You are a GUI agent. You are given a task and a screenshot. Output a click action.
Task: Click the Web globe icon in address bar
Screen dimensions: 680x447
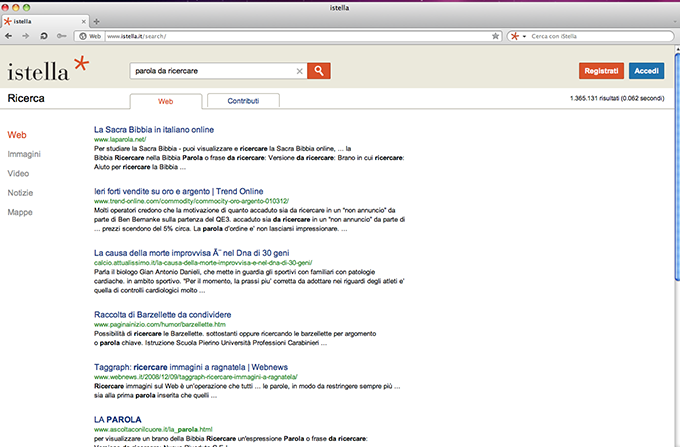coord(83,36)
